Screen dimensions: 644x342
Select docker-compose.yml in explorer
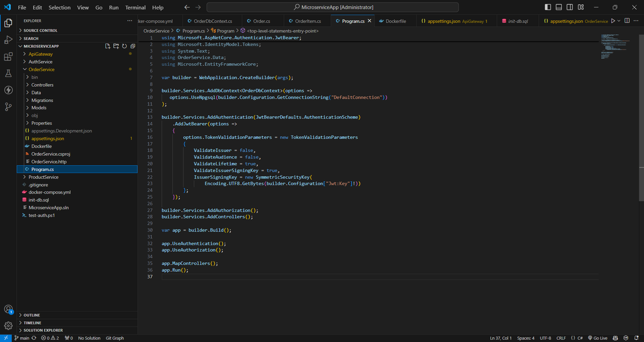tap(77, 192)
